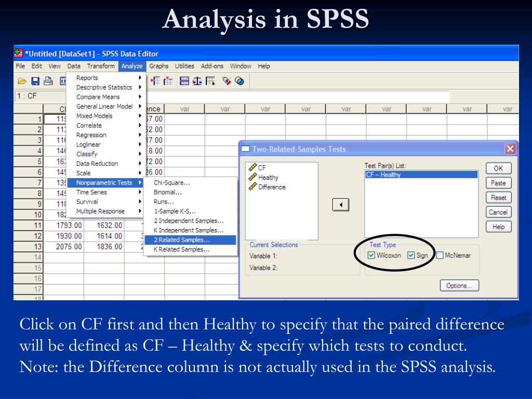This screenshot has height=399, width=532.
Task: Choose Chi-Square... from the submenu
Action: tap(190, 182)
